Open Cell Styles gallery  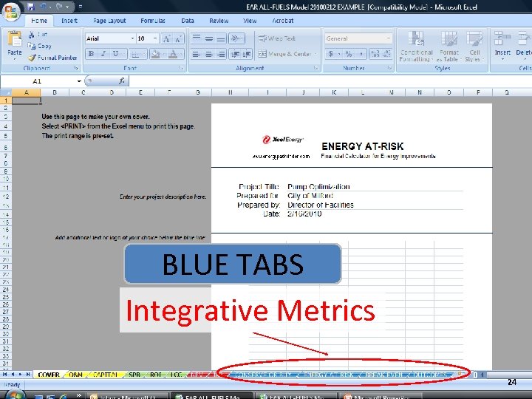coord(474,47)
